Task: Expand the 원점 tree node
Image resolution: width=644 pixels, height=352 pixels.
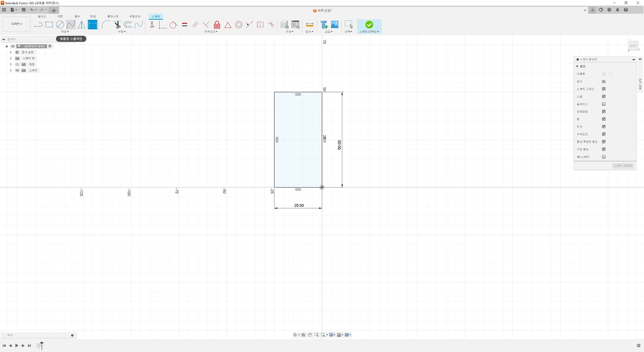Action: click(x=11, y=64)
